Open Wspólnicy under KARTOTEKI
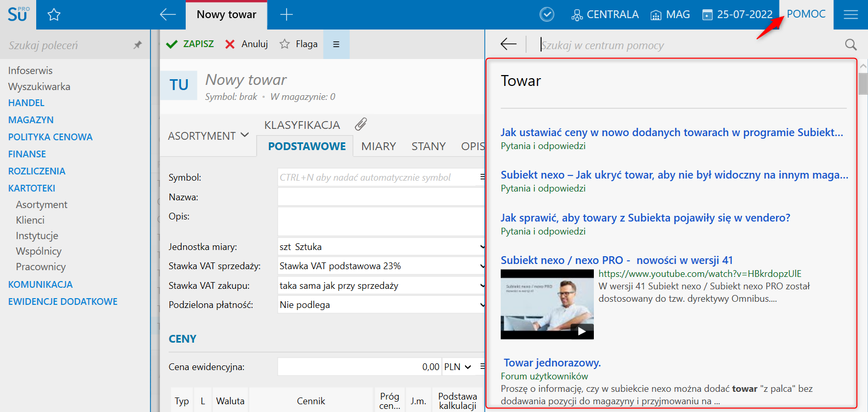 [x=38, y=251]
